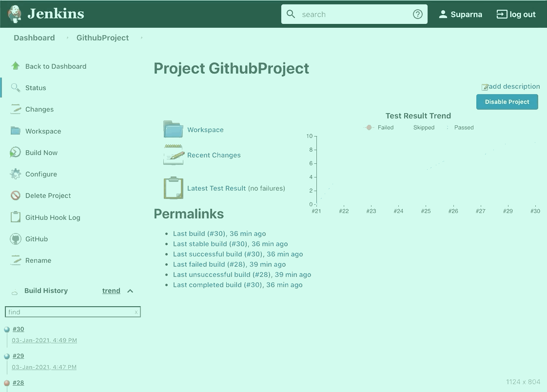Click the Changes notepad icon in sidebar
This screenshot has width=547, height=392.
click(15, 109)
